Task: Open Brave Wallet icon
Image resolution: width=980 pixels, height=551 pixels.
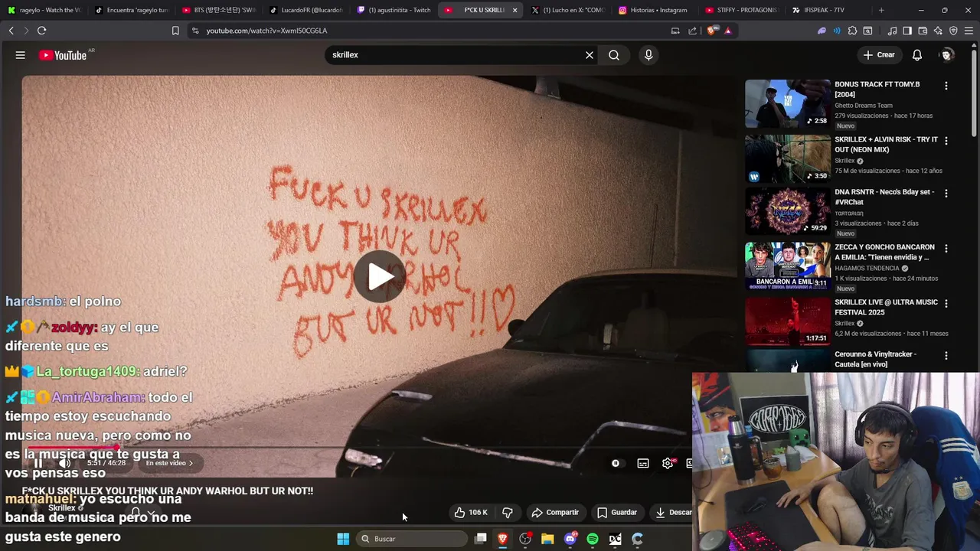Action: (x=923, y=31)
